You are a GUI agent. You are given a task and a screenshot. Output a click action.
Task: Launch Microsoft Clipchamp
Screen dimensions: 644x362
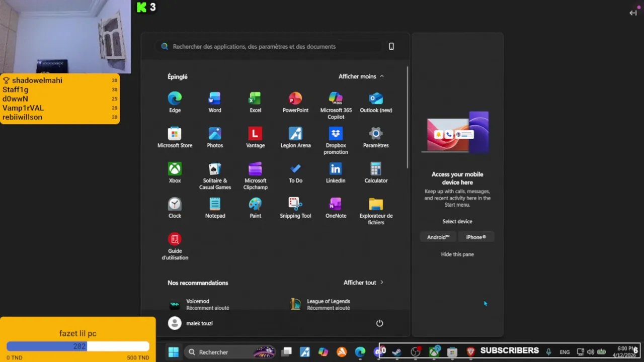point(255,176)
